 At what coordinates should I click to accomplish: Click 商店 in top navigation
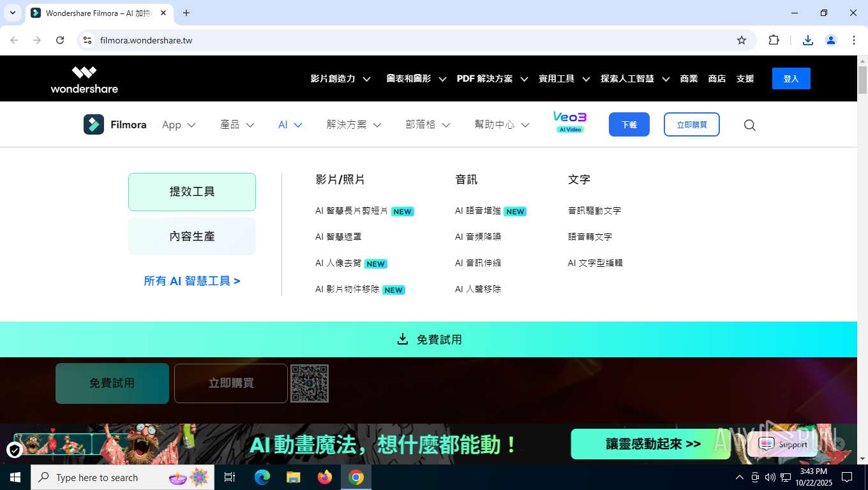pos(717,78)
